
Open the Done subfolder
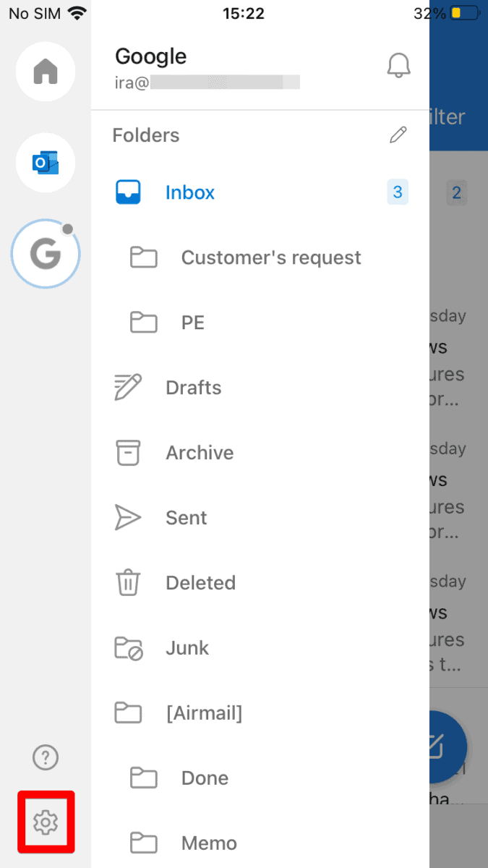pyautogui.click(x=205, y=778)
